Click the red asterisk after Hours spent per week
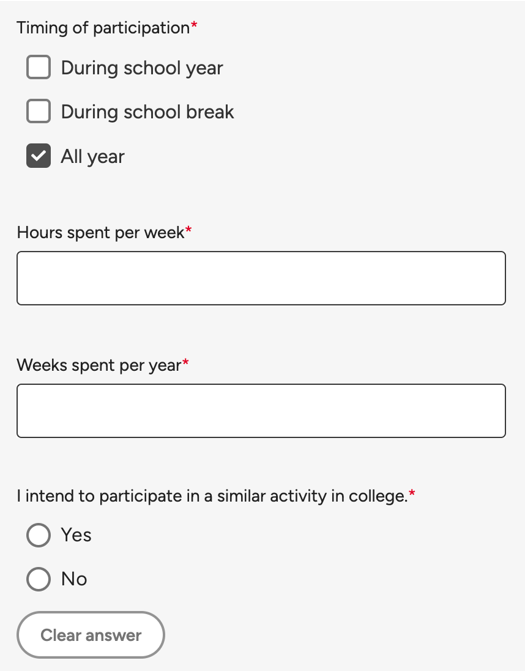This screenshot has height=671, width=525. [188, 230]
